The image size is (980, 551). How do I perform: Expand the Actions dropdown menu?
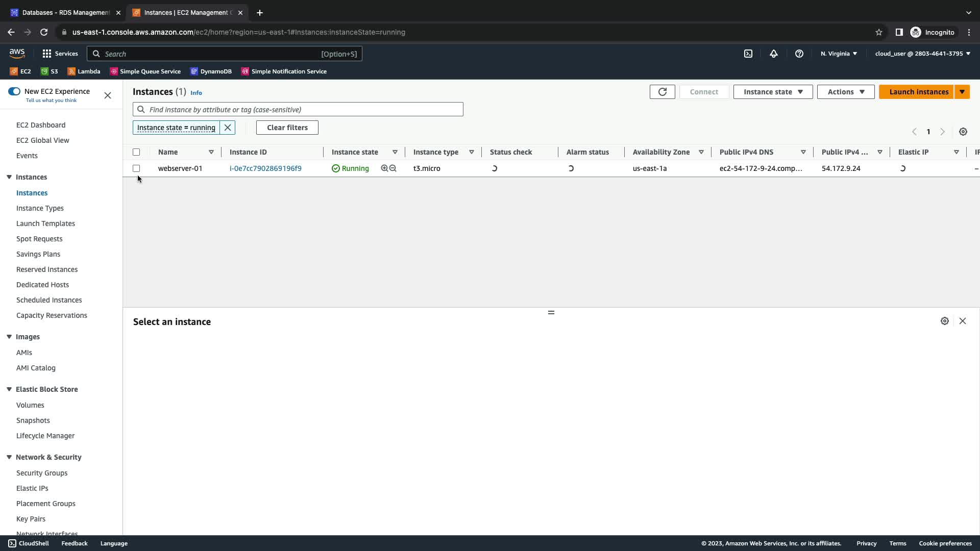[845, 92]
